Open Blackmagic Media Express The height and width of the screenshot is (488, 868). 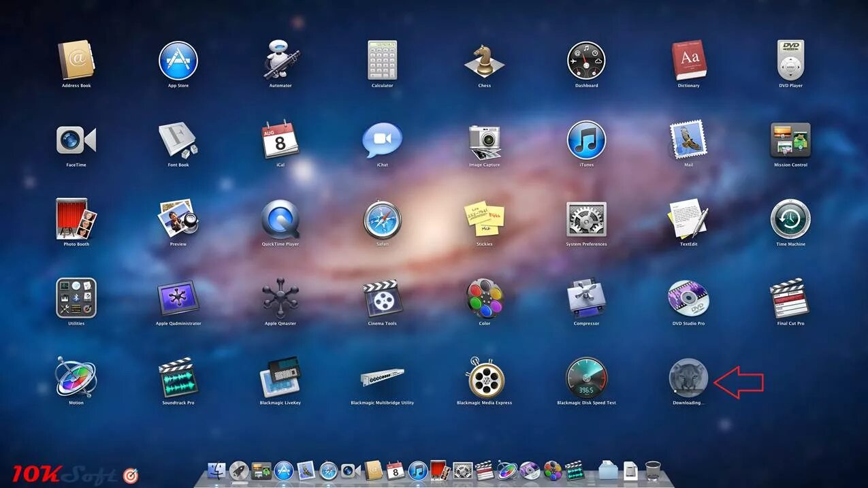point(485,377)
